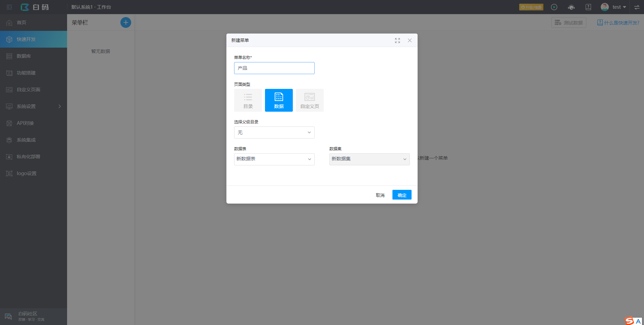Expand the dialog to fullscreen
The image size is (644, 325).
click(x=397, y=40)
